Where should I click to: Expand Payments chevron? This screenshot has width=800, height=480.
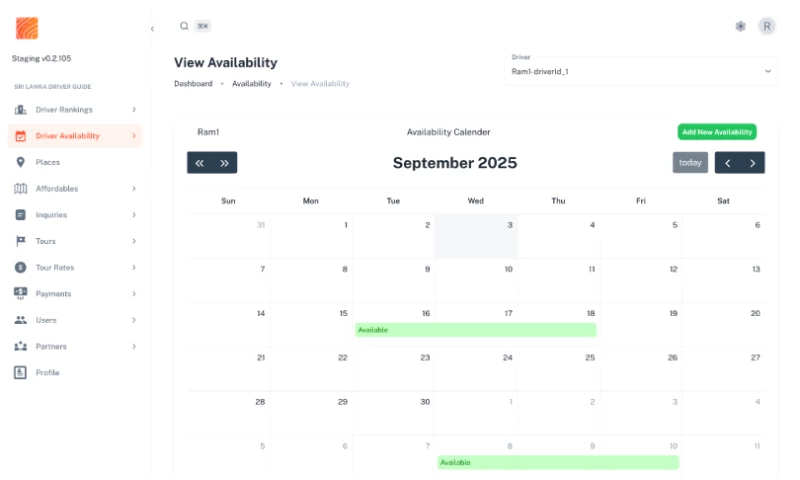(x=134, y=294)
